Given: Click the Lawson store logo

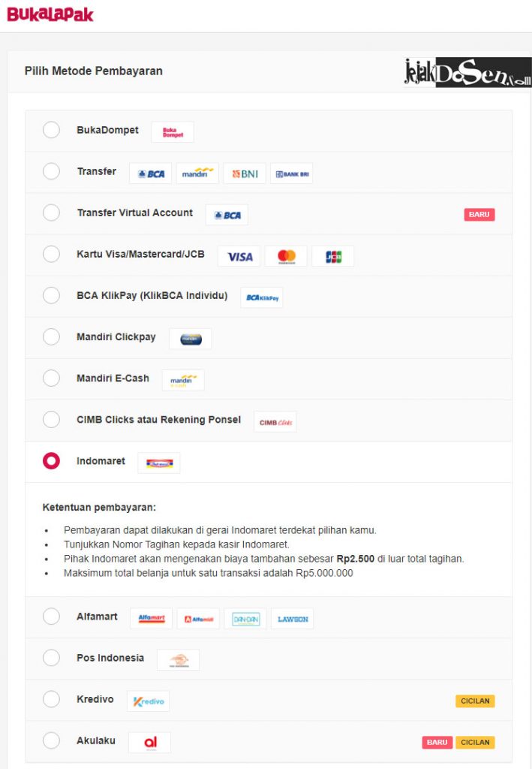Looking at the screenshot, I should pyautogui.click(x=293, y=619).
